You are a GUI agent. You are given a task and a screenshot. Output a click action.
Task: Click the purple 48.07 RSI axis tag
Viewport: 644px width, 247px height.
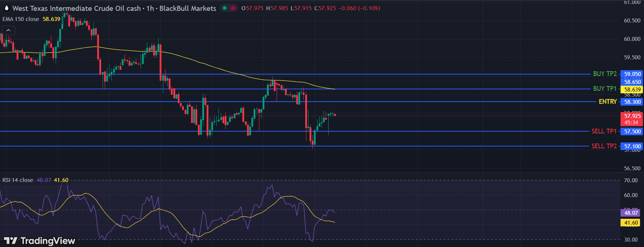[630, 213]
